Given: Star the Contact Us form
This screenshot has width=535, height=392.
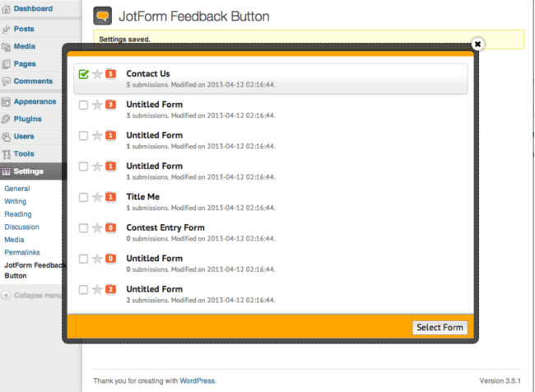Looking at the screenshot, I should coord(97,74).
